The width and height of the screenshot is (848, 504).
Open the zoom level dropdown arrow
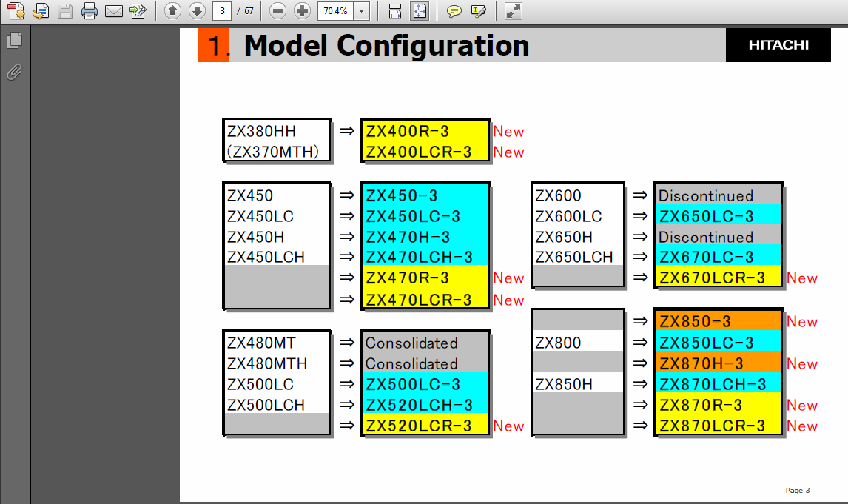[x=361, y=11]
